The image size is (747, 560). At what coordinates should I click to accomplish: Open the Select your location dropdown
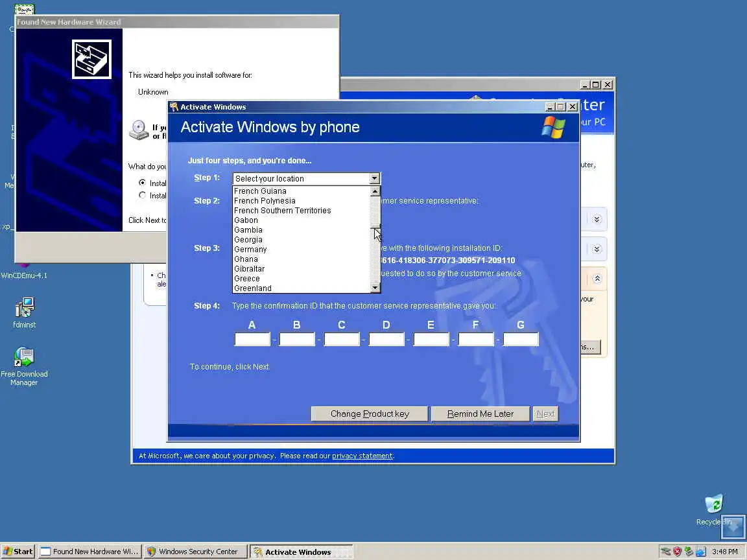click(306, 179)
